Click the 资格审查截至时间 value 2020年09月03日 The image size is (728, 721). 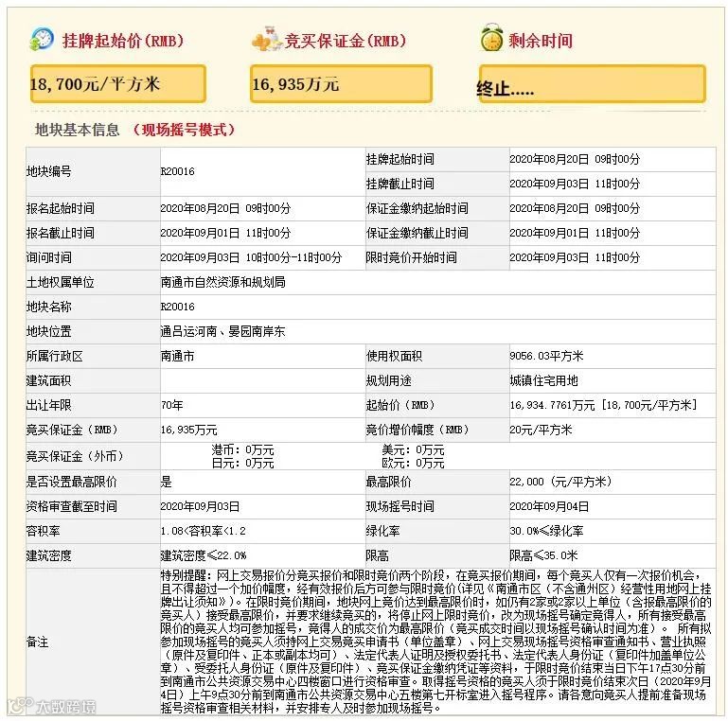click(200, 506)
